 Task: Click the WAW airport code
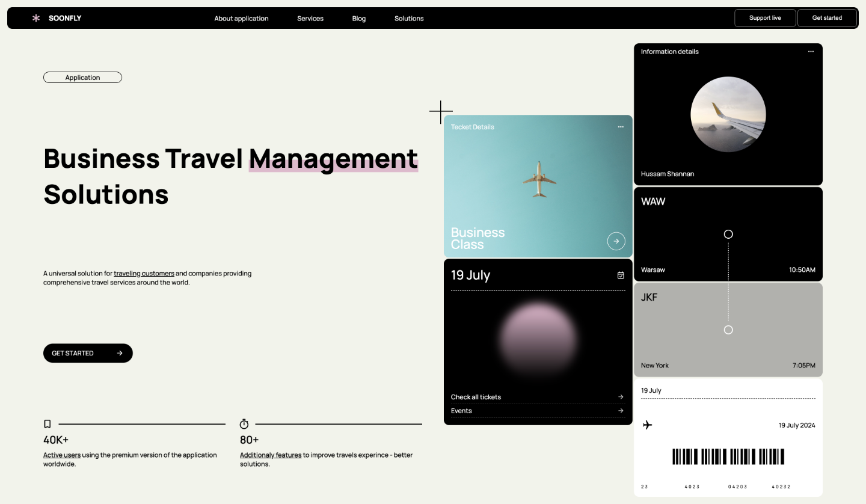coord(653,201)
